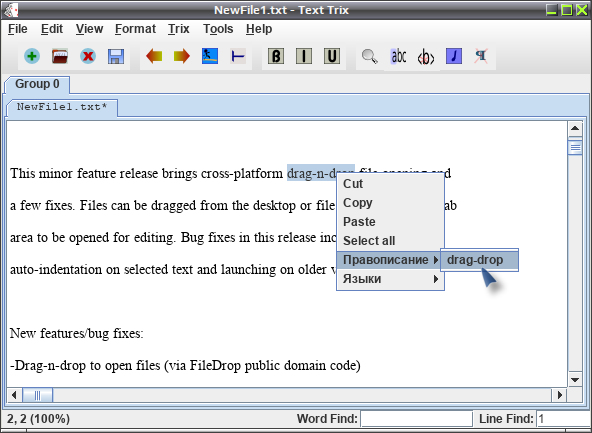Toggle italic with the I icon
The height and width of the screenshot is (433, 592).
click(x=304, y=56)
